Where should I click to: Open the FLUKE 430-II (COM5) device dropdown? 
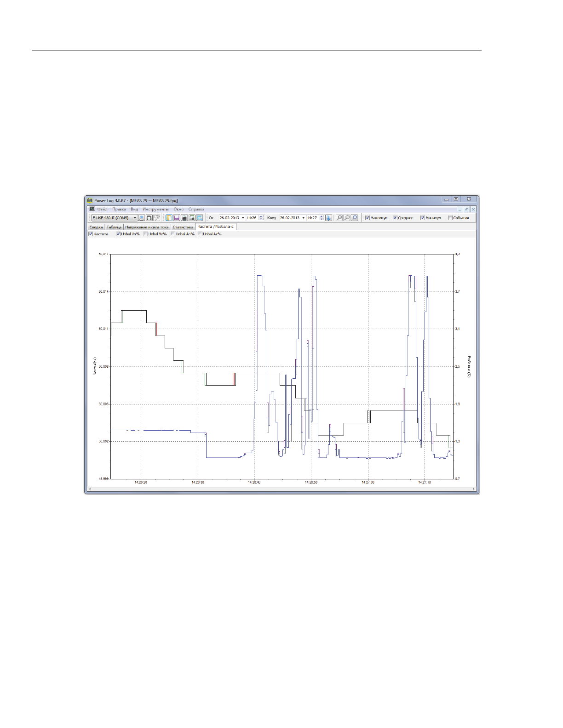(x=135, y=218)
